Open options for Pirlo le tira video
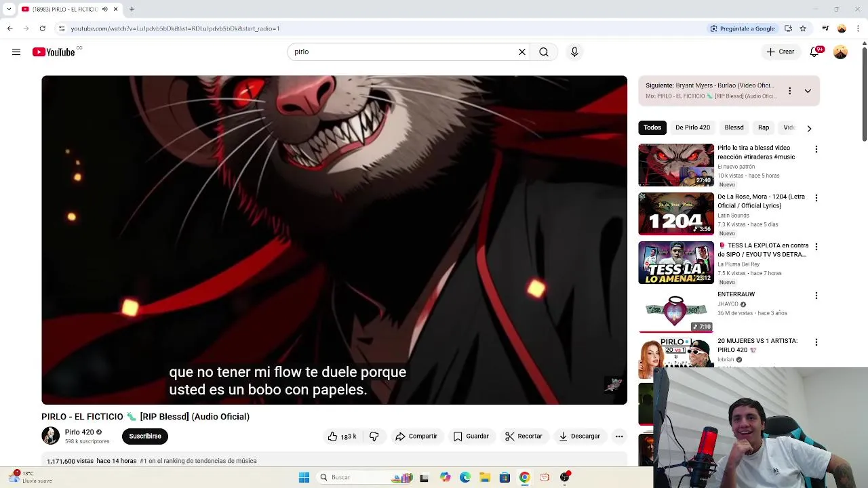Viewport: 868px width, 488px height. 816,149
